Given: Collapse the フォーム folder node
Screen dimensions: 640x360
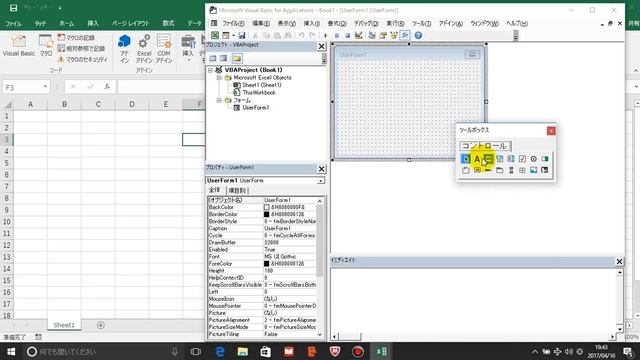Looking at the screenshot, I should click(x=219, y=100).
